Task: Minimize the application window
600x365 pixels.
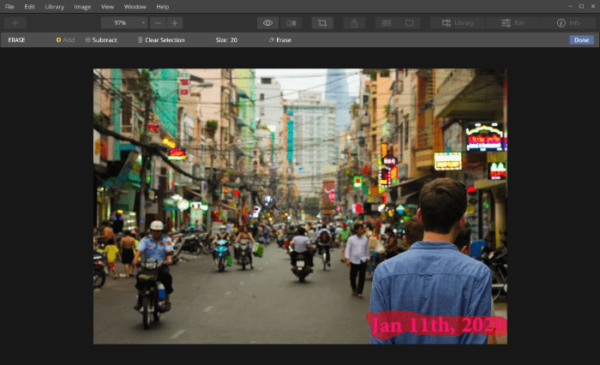Action: (x=570, y=7)
